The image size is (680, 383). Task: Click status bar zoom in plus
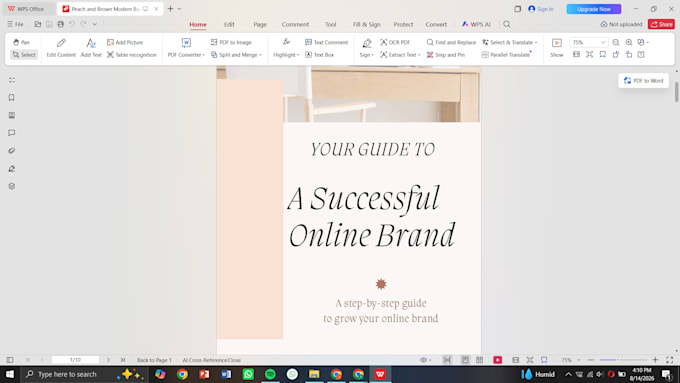pyautogui.click(x=655, y=360)
